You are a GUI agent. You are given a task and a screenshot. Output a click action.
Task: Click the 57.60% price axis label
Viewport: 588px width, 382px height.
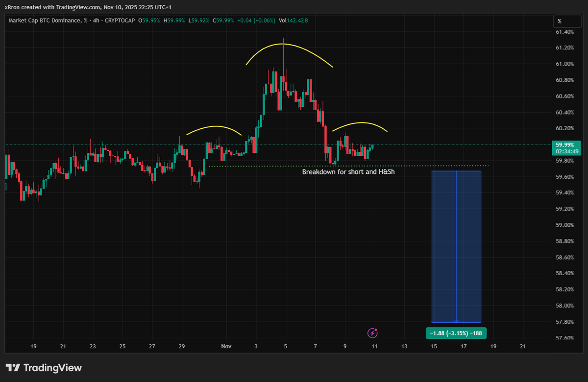point(564,338)
